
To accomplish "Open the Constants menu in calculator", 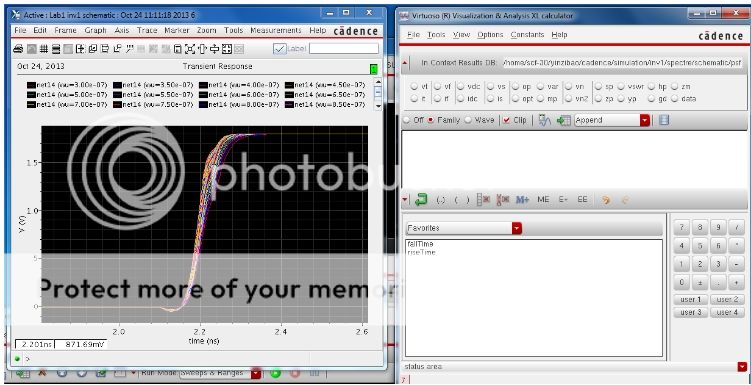I will tap(527, 34).
